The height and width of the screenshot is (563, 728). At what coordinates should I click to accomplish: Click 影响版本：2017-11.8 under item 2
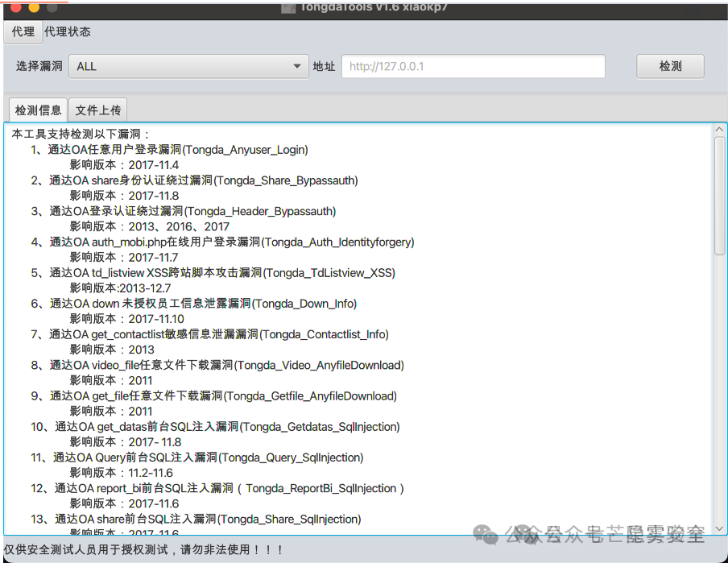124,196
